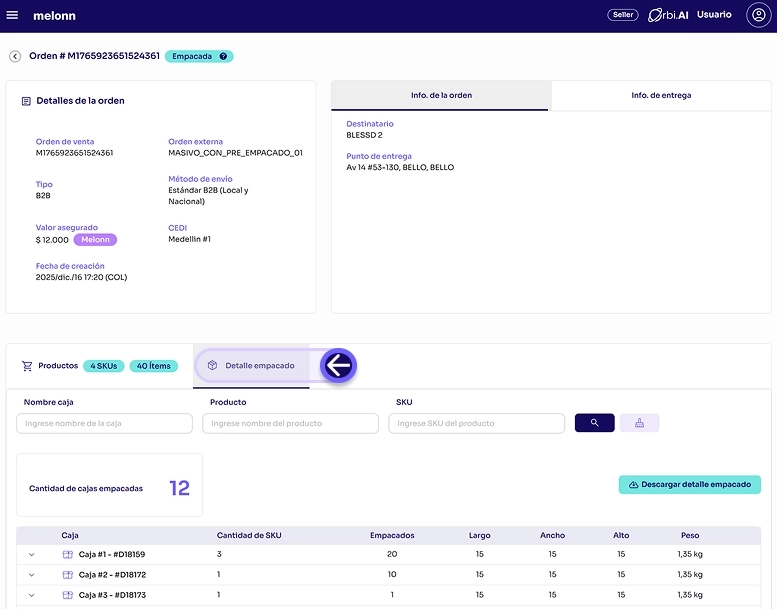The width and height of the screenshot is (777, 609).
Task: Select the Info. de la orden tab
Action: (x=441, y=95)
